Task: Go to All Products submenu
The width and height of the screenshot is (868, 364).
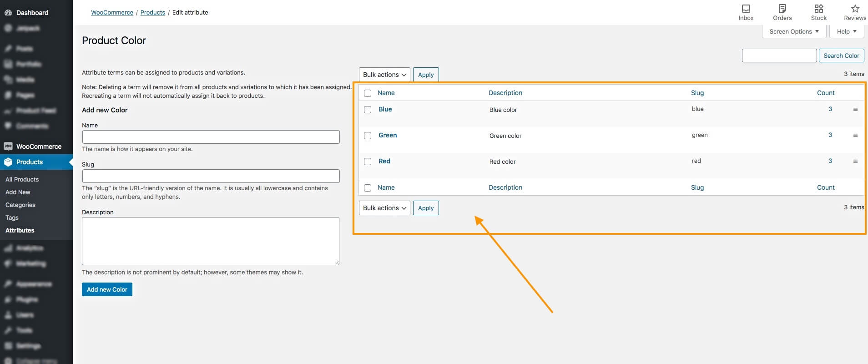Action: point(22,179)
